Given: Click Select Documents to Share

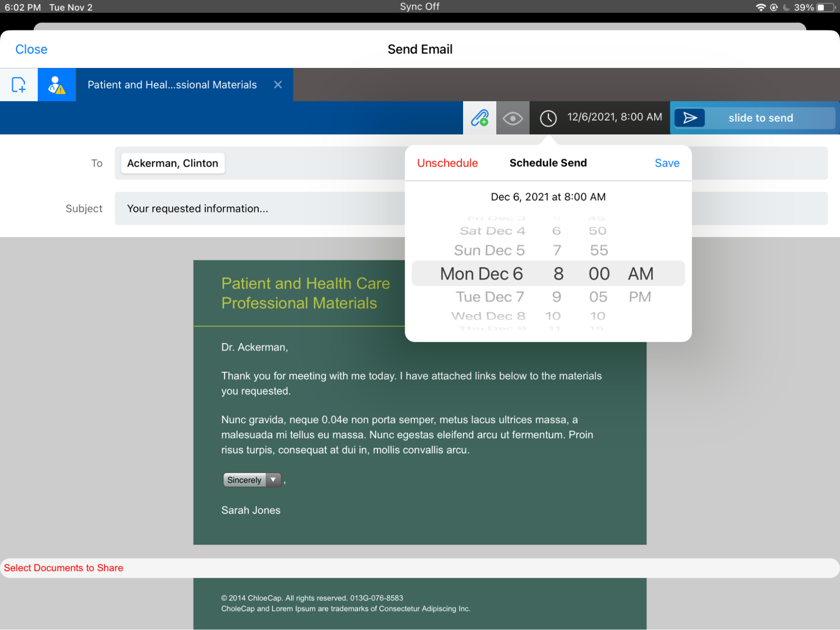Looking at the screenshot, I should pos(63,568).
